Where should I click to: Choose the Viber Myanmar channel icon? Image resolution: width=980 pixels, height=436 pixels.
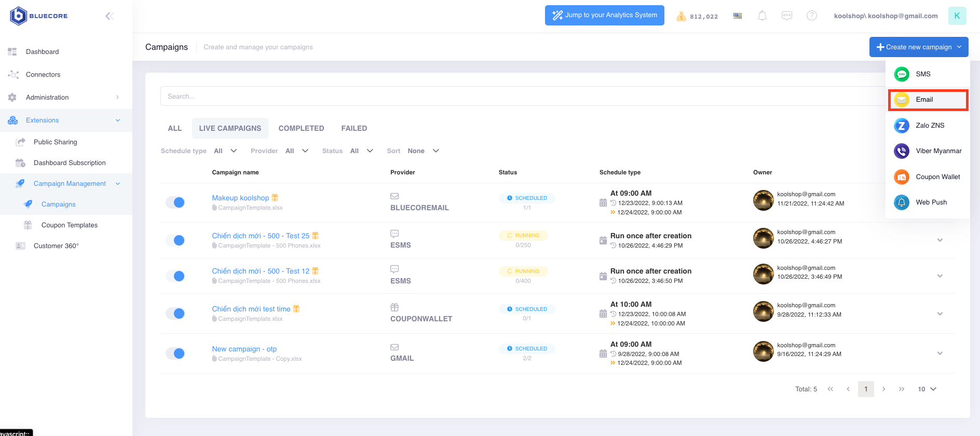click(902, 151)
